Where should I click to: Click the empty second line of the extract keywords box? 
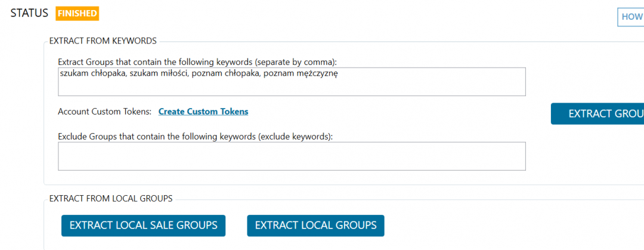292,87
